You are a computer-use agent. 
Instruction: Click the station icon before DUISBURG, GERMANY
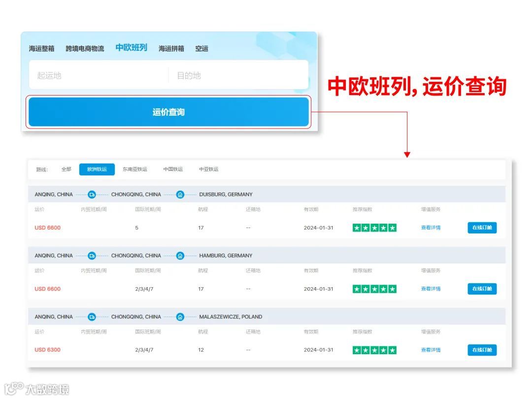[180, 194]
